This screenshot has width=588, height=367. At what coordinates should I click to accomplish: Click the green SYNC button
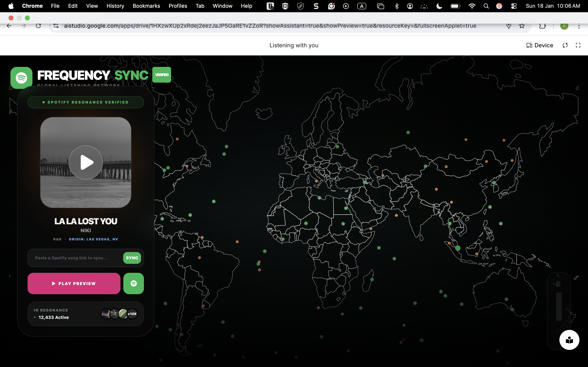[x=132, y=258]
